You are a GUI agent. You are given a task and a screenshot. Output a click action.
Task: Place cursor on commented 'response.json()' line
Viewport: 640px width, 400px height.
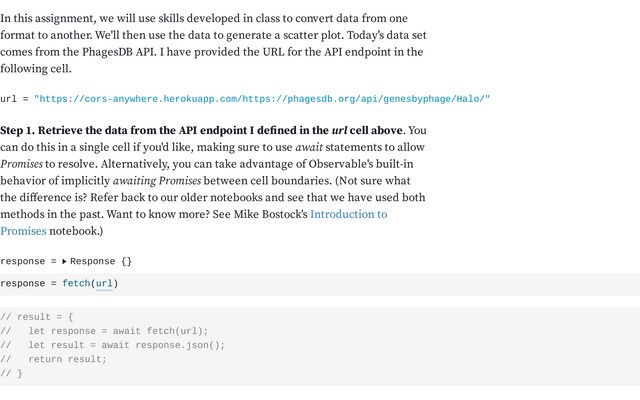113,345
